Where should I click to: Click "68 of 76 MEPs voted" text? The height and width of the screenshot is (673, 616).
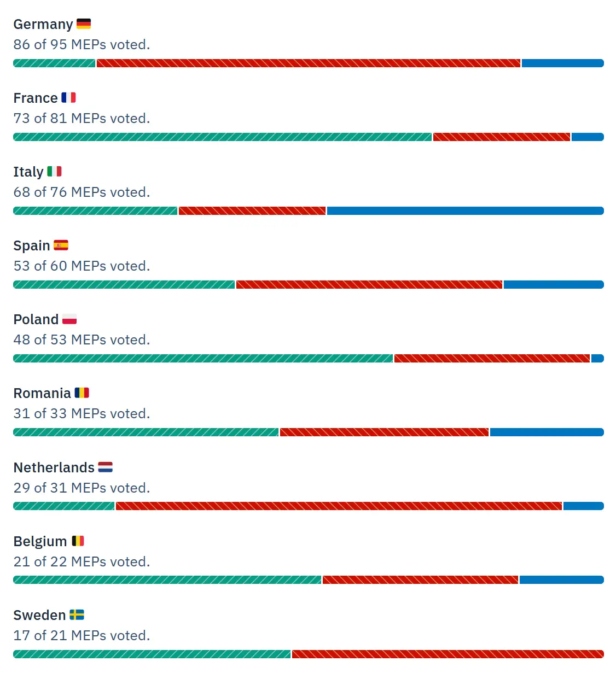82,192
